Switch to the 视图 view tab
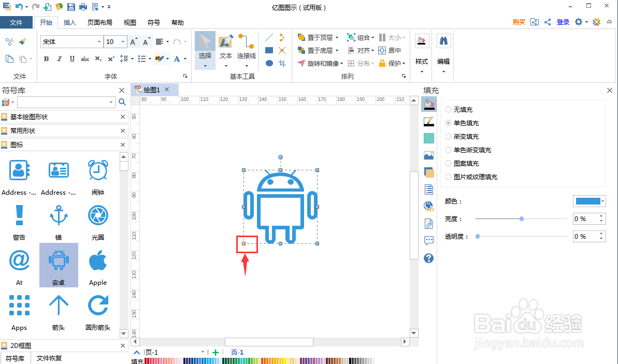The height and width of the screenshot is (364, 618). pyautogui.click(x=130, y=22)
